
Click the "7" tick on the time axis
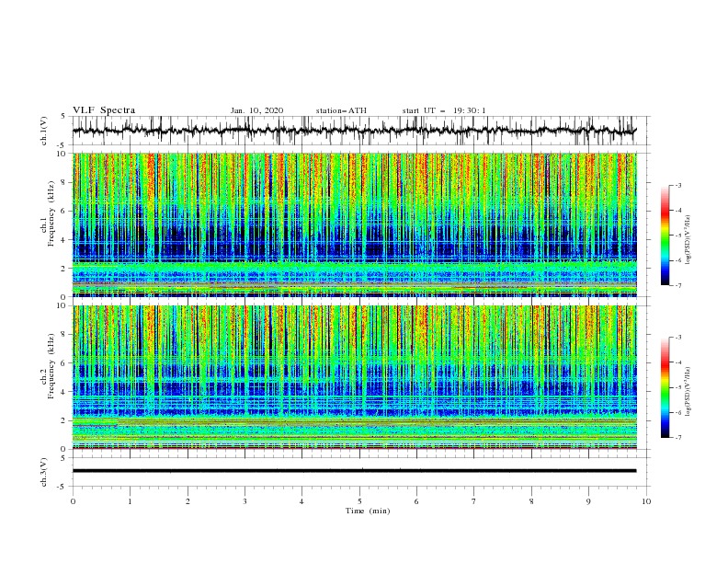tap(474, 501)
